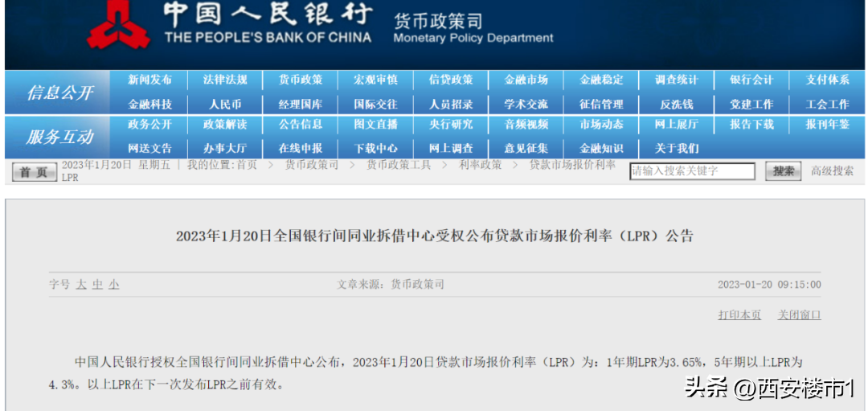The width and height of the screenshot is (868, 411).
Task: Go to 金融科技 section
Action: click(x=150, y=104)
